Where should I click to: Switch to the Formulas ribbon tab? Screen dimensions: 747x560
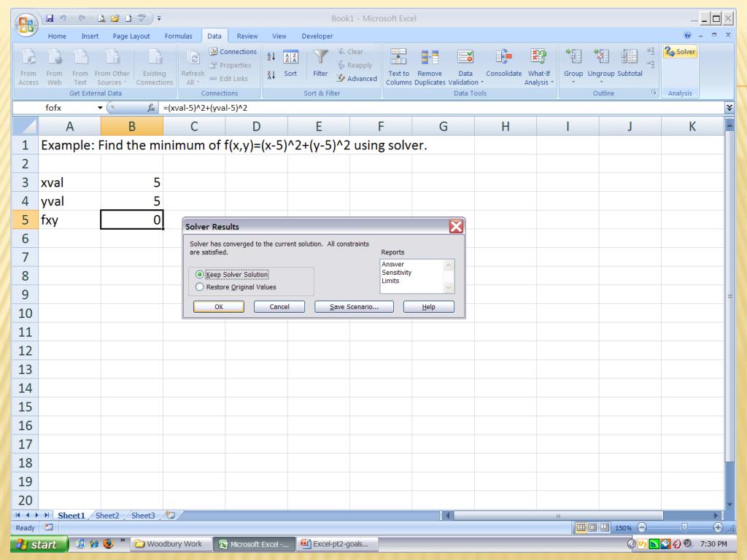tap(178, 36)
